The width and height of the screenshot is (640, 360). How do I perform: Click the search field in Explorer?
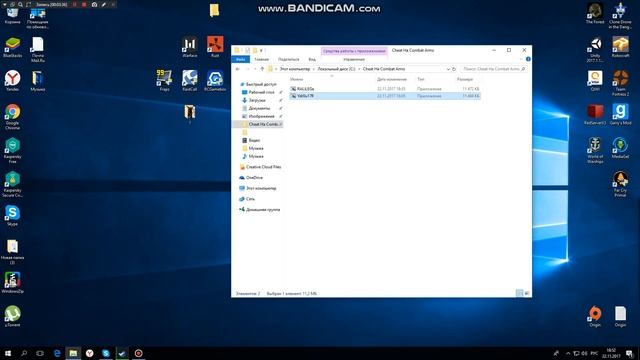point(494,69)
